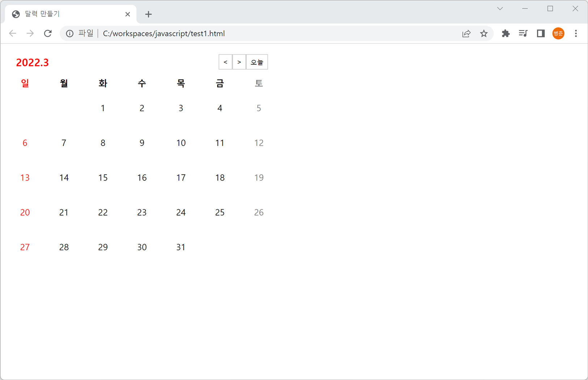Select date 28 in calendar
Image resolution: width=588 pixels, height=380 pixels.
coord(64,247)
